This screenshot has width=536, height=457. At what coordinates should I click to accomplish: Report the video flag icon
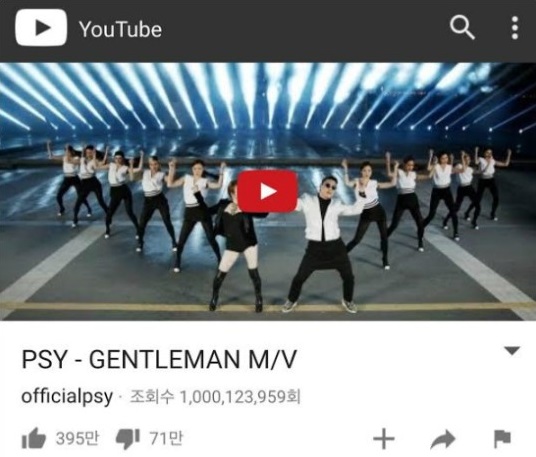click(x=502, y=439)
